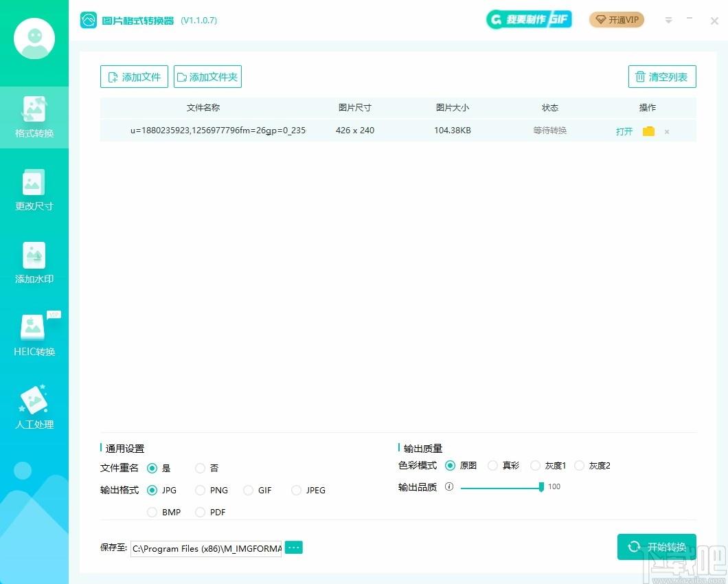The image size is (728, 584).
Task: Click the 添加文件夹 button
Action: pos(207,77)
